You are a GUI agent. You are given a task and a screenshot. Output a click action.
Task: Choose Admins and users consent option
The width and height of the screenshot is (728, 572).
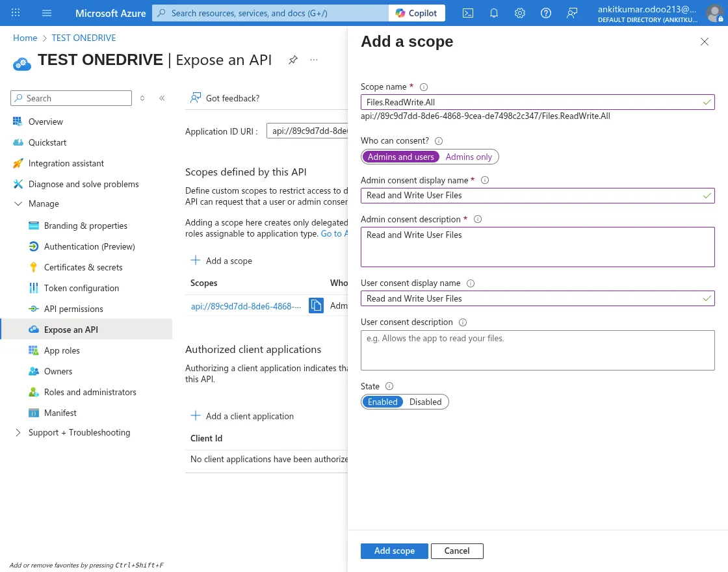(400, 157)
